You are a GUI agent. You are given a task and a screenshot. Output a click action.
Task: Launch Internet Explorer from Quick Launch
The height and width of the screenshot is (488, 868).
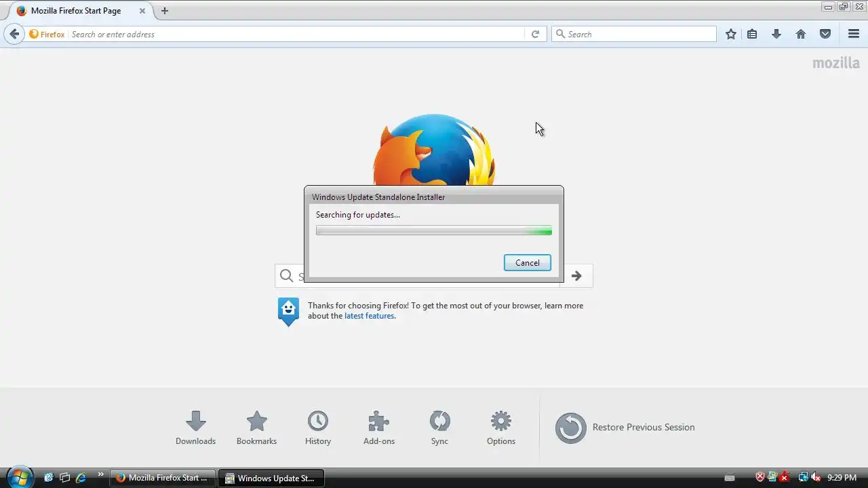(81, 478)
